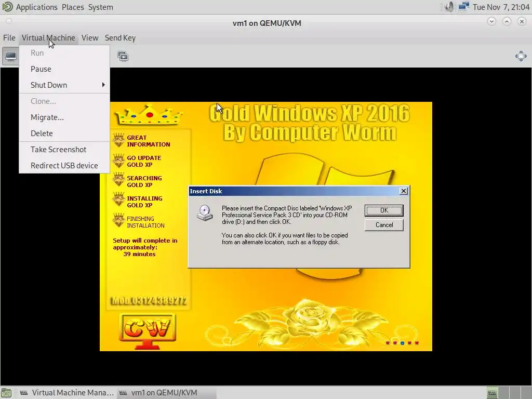
Task: Click the graphical console monitor icon
Action: (x=10, y=56)
